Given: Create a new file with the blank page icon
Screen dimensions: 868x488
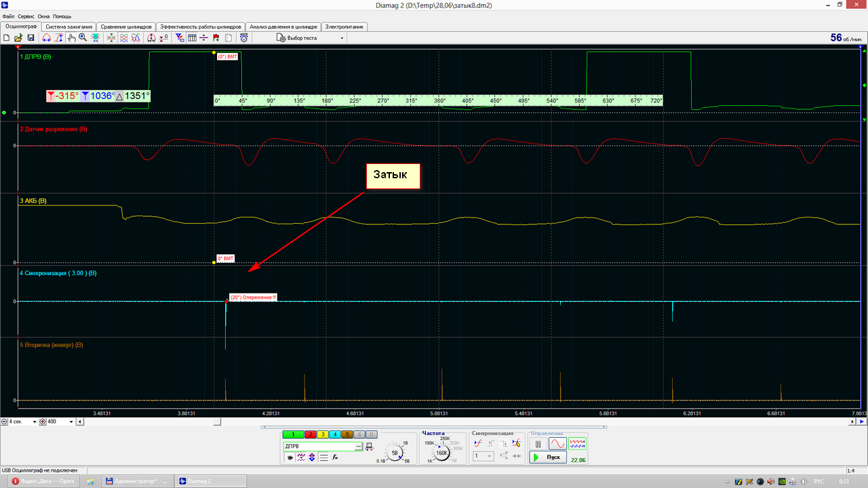Looking at the screenshot, I should [7, 38].
